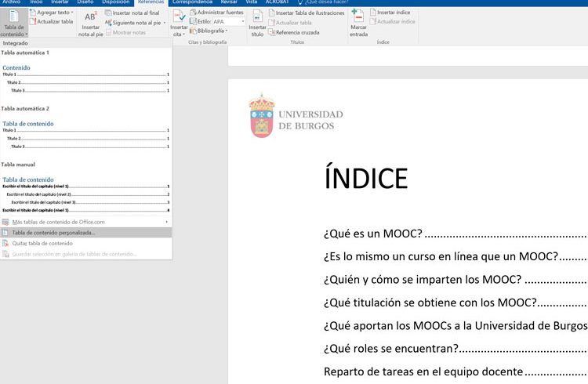Click Insertar Tabla de ilustraciones icon

tap(271, 13)
